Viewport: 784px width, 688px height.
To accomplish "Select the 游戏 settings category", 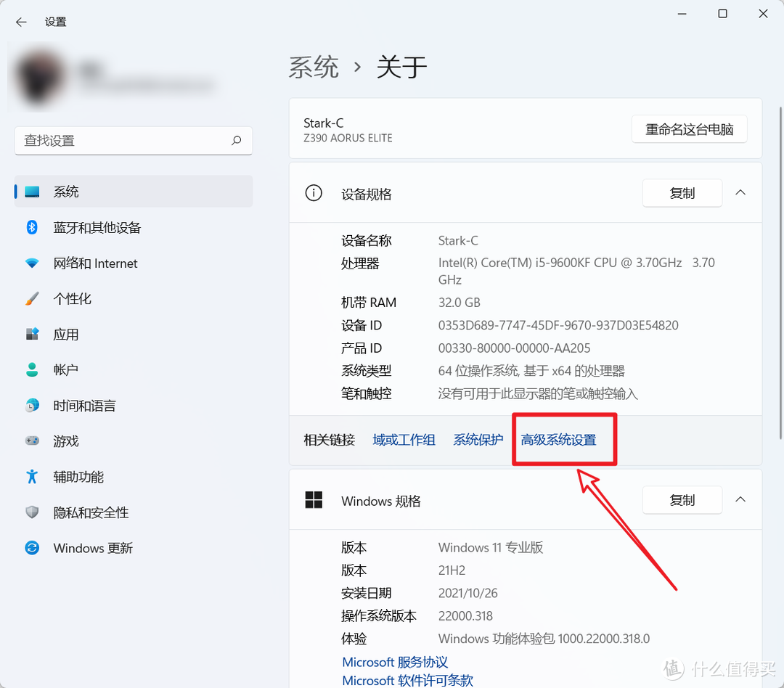I will [x=66, y=441].
